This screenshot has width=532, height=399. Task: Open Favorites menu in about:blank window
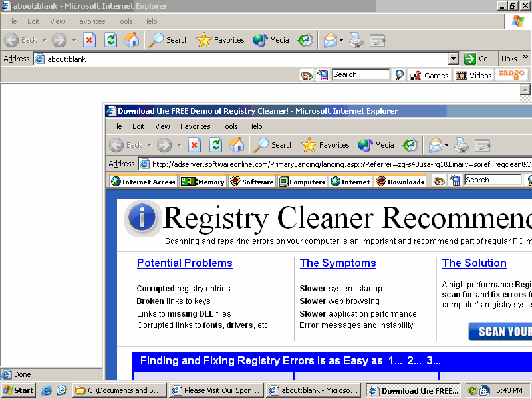[90, 21]
